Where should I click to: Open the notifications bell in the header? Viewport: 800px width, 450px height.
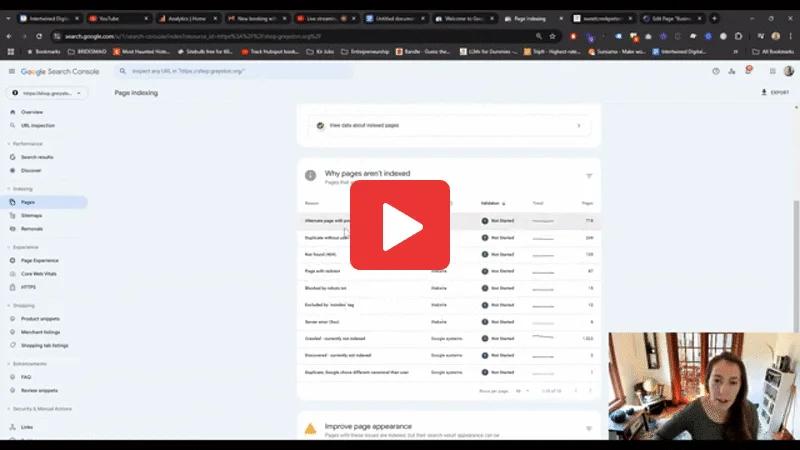747,71
